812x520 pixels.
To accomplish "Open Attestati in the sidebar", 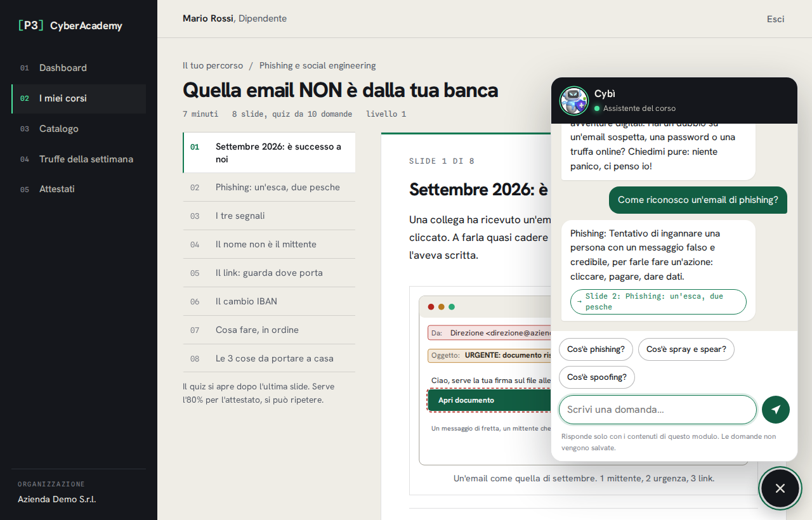I will coord(79,189).
